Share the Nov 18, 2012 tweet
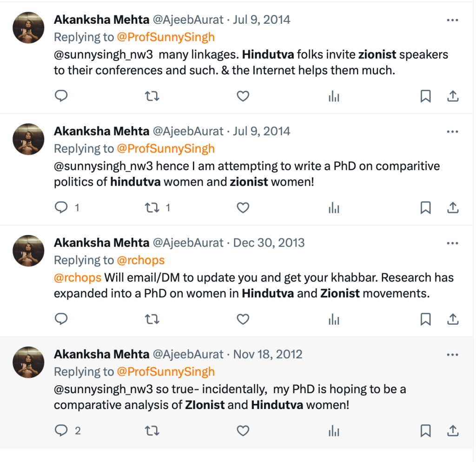476x462 pixels. tap(453, 431)
